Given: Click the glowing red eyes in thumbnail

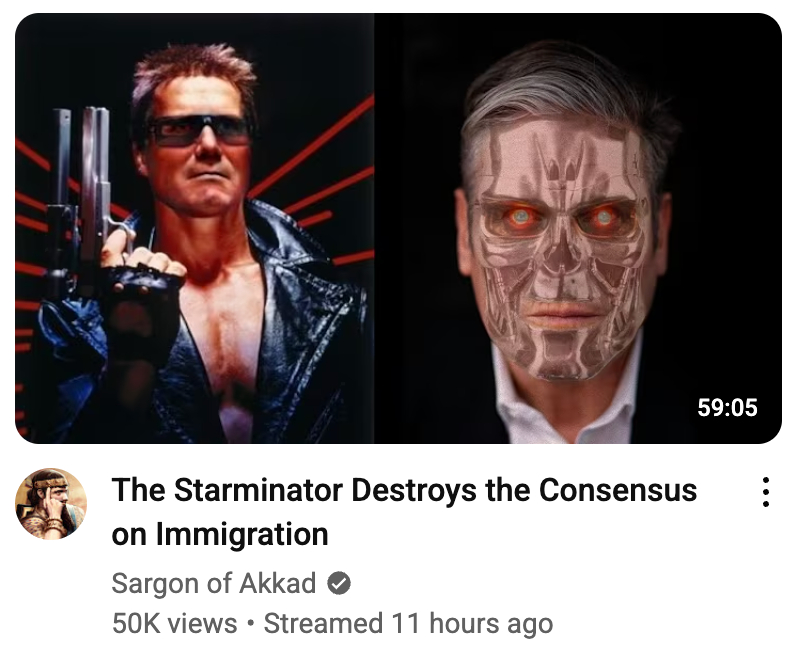Looking at the screenshot, I should point(563,217).
